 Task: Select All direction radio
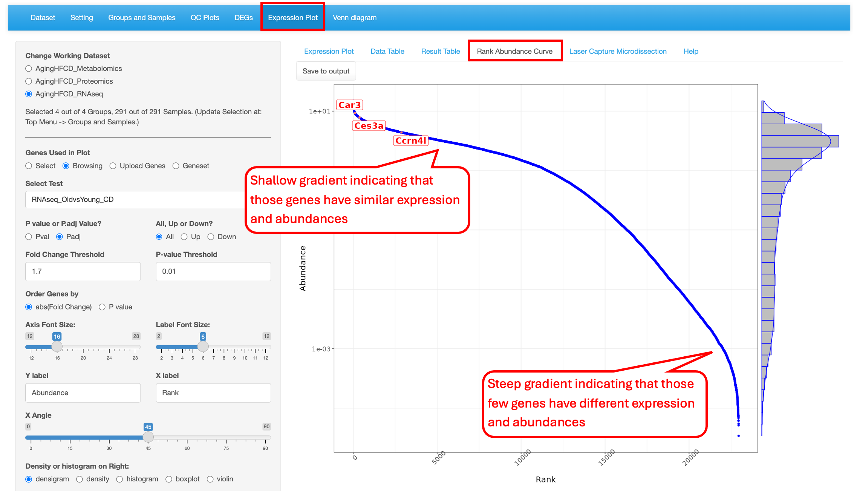coord(159,237)
